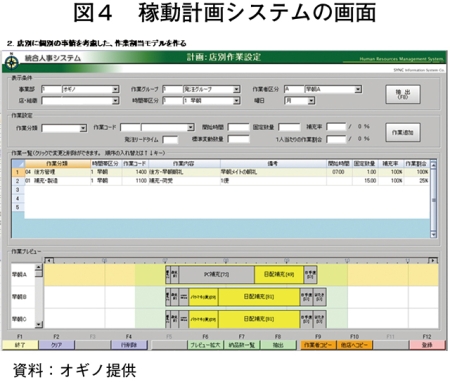Select the 作業分類 column header
The image size is (450, 382).
(58, 163)
